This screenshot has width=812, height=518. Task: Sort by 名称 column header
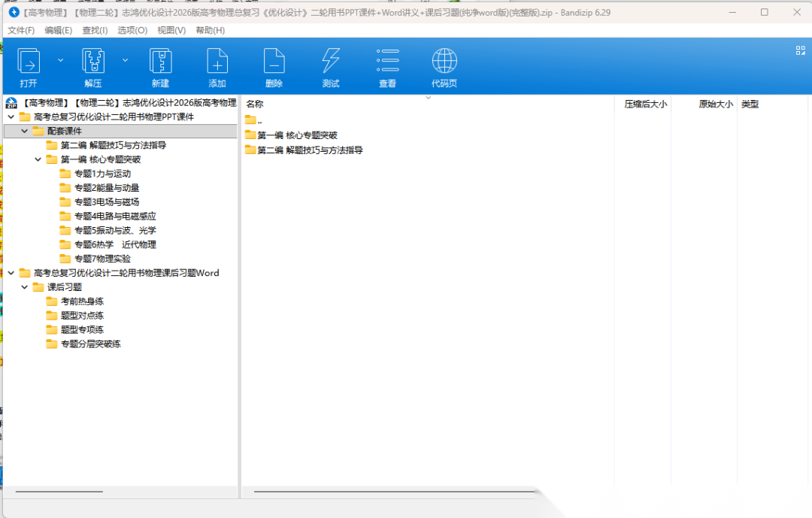pos(256,105)
